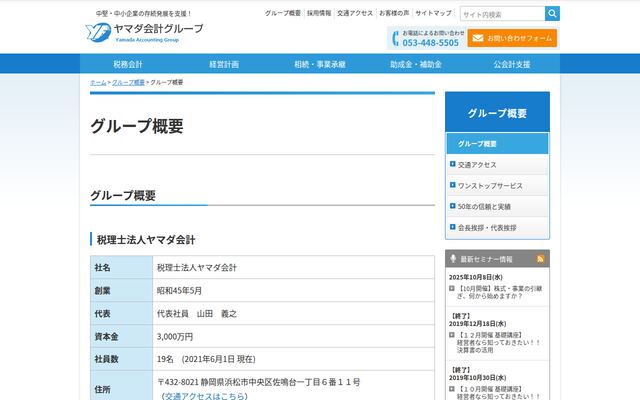Click the site search input field

[x=502, y=14]
